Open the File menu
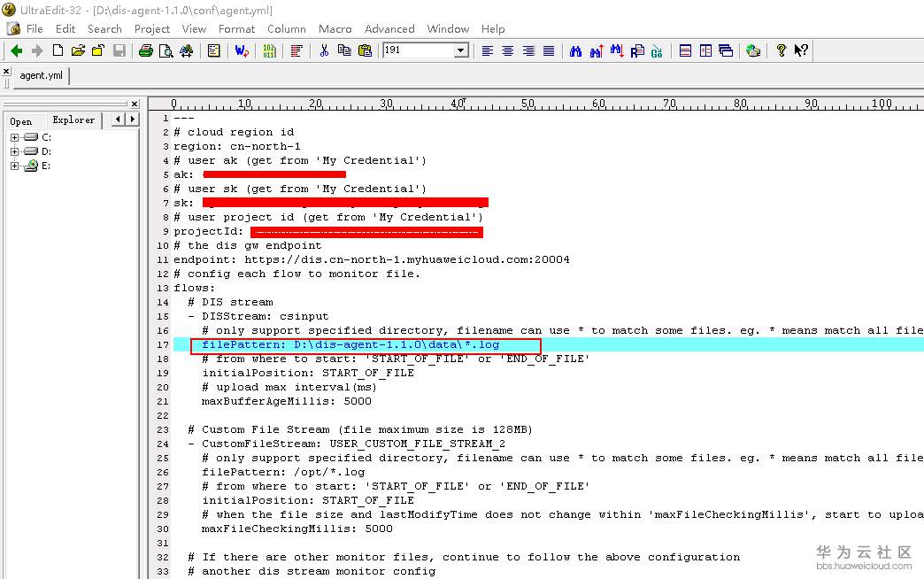The height and width of the screenshot is (579, 924). (35, 29)
